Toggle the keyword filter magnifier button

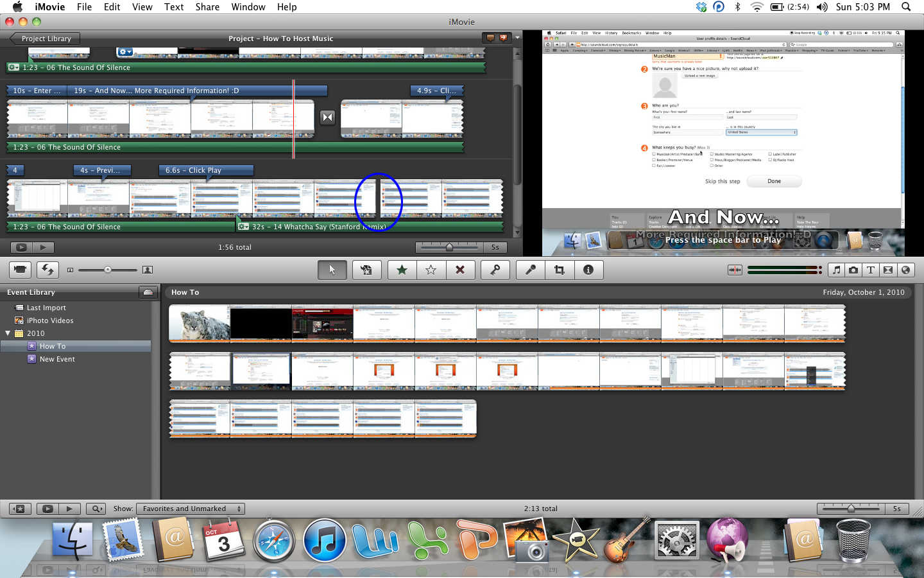(x=96, y=509)
